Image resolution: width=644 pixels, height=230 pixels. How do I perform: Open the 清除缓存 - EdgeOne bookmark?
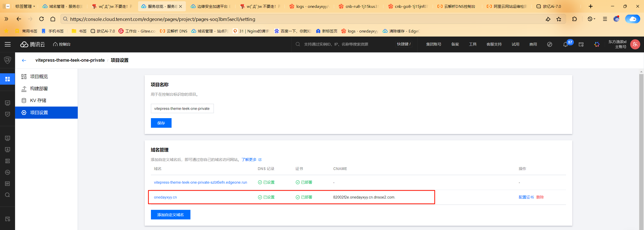point(401,31)
